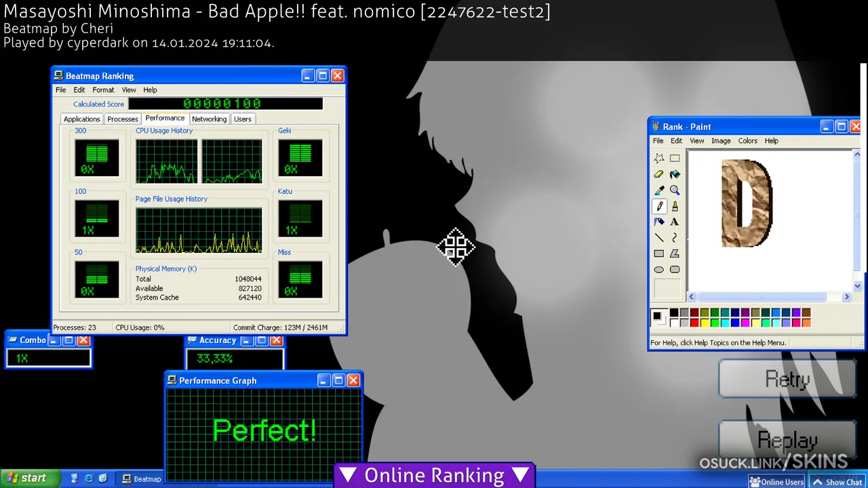The height and width of the screenshot is (488, 868).
Task: Click the Replay button
Action: (x=787, y=439)
